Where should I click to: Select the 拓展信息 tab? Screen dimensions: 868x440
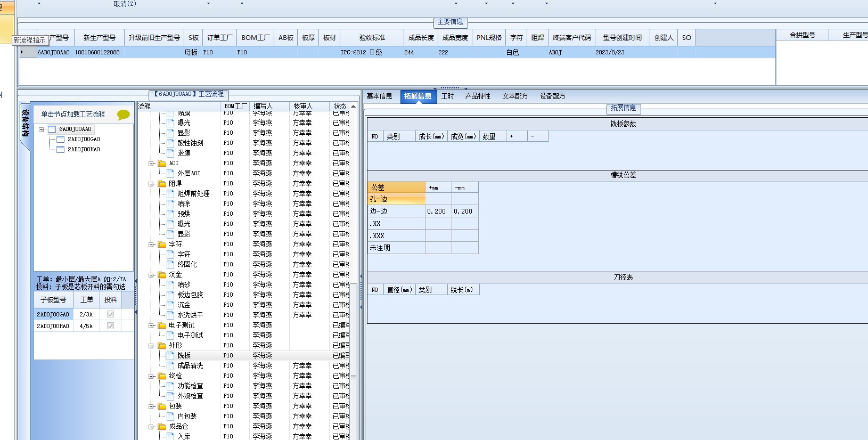417,96
